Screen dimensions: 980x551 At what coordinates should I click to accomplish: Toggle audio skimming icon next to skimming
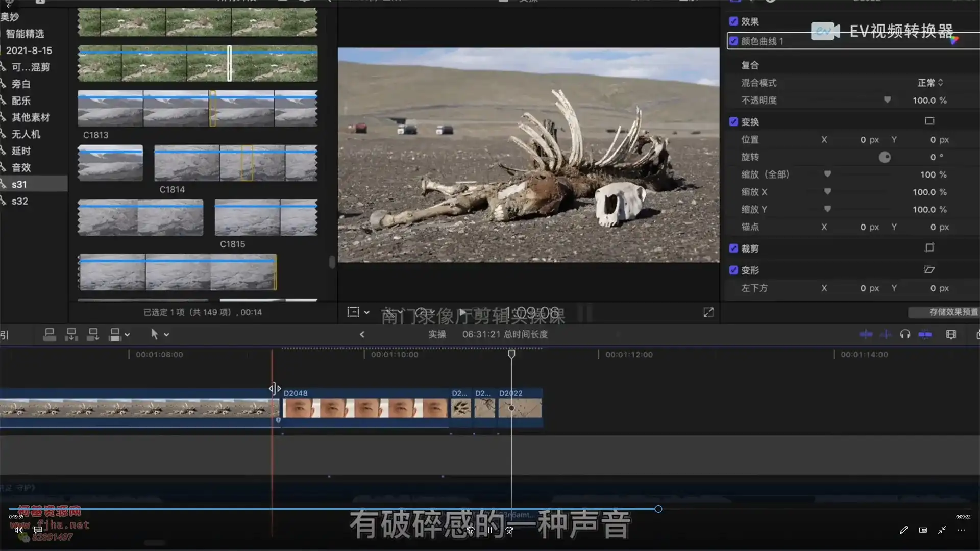click(x=887, y=334)
